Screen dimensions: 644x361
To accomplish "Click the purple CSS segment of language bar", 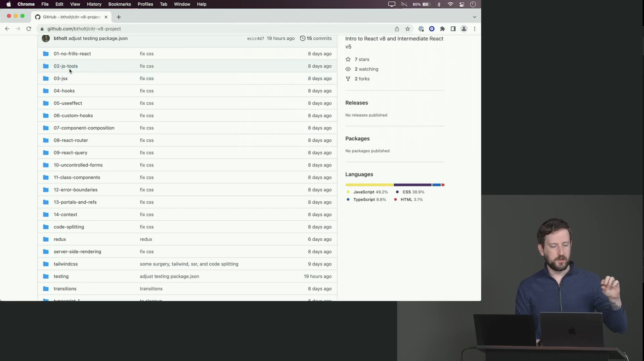I will coord(413,185).
